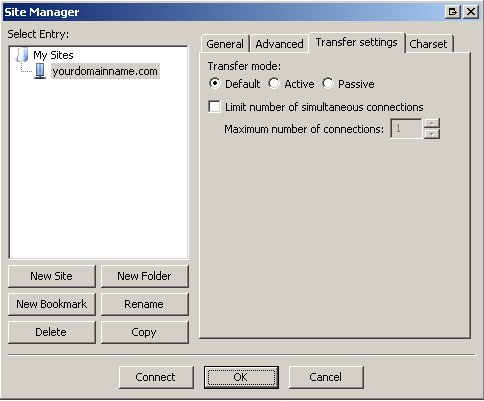
Task: Select the Default transfer mode
Action: pyautogui.click(x=215, y=83)
